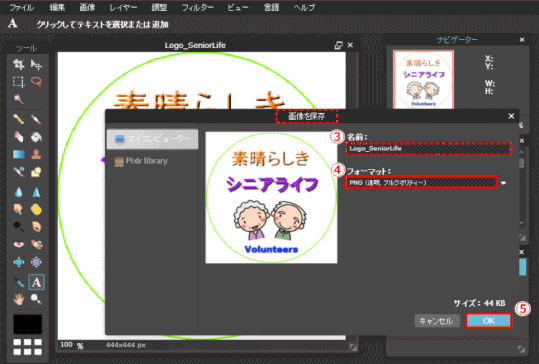Click the logo preview in save dialog
This screenshot has height=364, width=539.
point(271,198)
